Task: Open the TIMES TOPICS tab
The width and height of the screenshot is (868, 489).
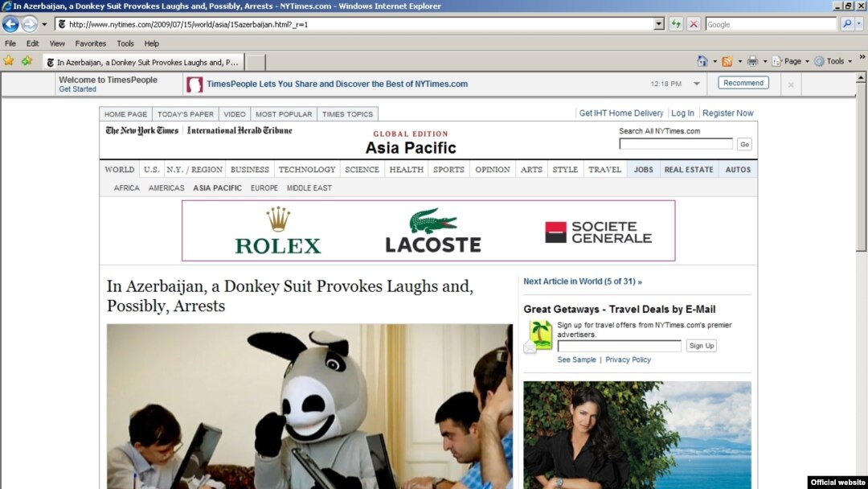Action: (348, 114)
